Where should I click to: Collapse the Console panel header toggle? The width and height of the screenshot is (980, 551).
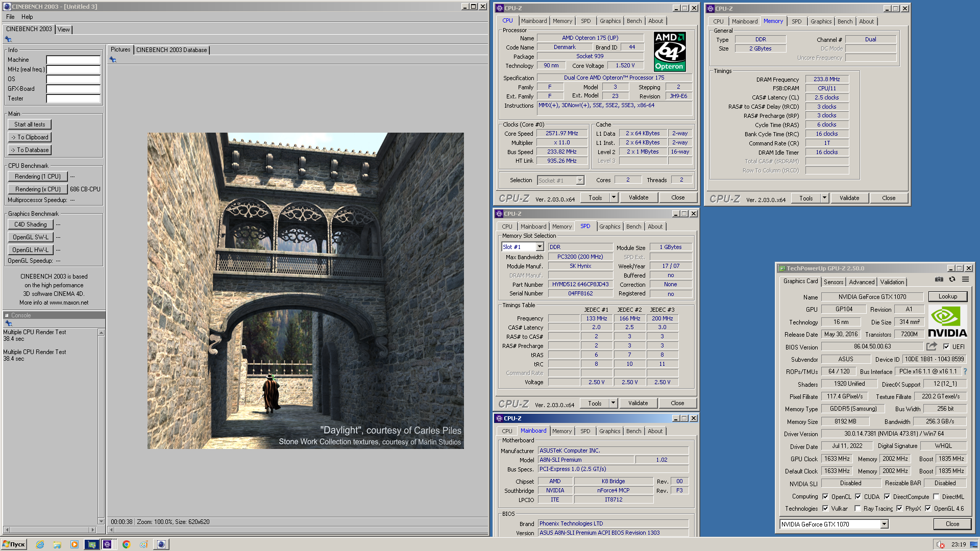coord(7,315)
